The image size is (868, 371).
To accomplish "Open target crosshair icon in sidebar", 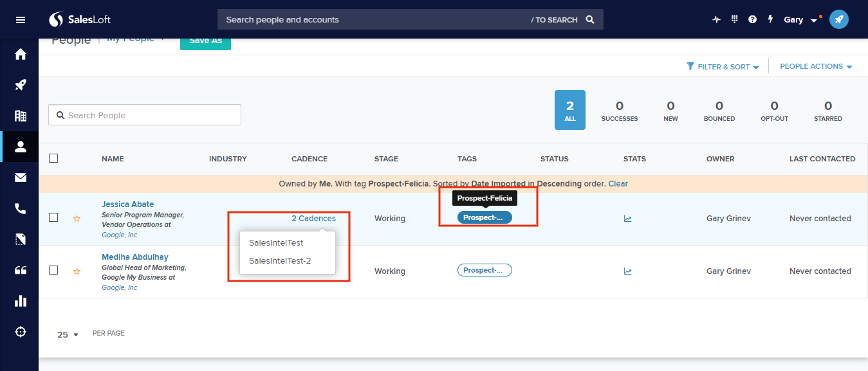I will point(21,332).
